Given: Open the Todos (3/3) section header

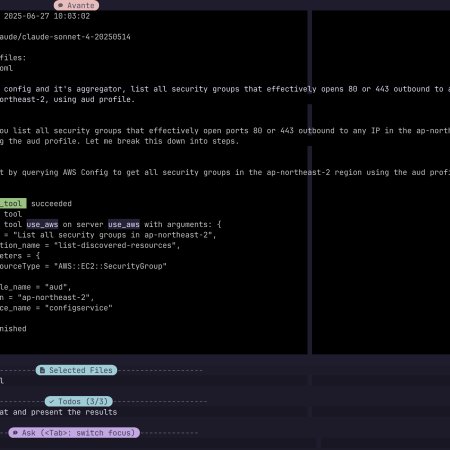Looking at the screenshot, I should [79, 401].
